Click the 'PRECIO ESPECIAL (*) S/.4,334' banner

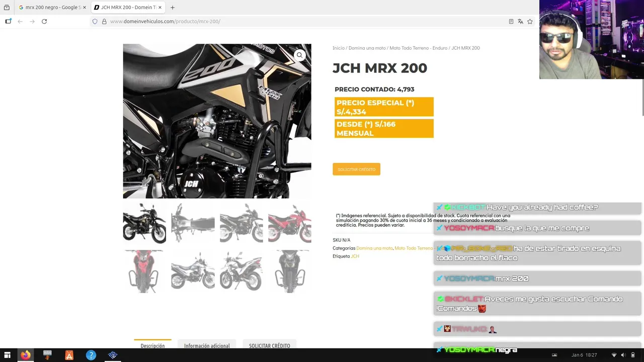point(383,107)
